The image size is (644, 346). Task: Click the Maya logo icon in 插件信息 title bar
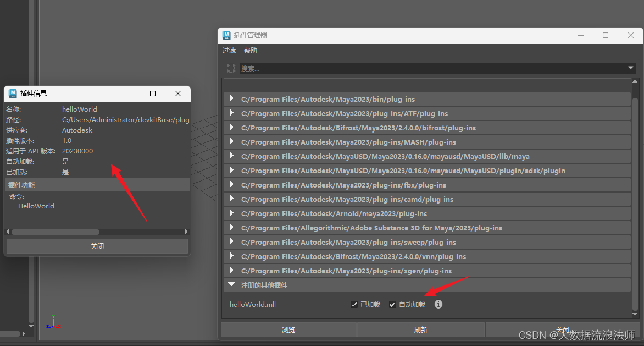tap(13, 94)
